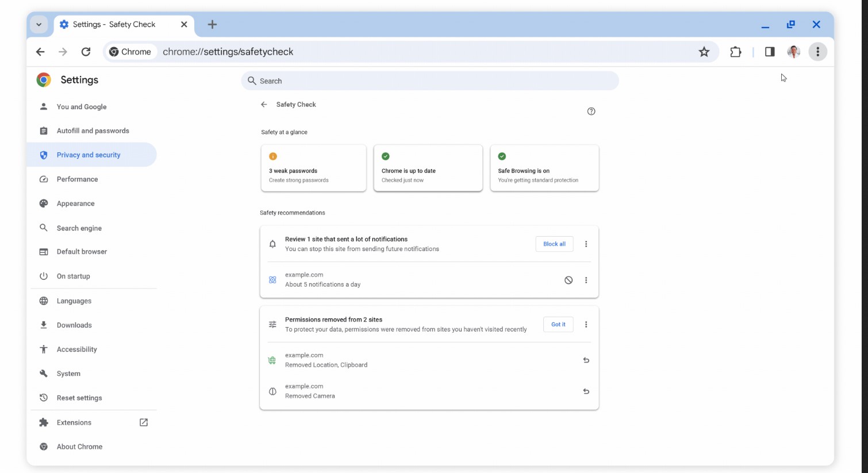Select Autofill and passwords in sidebar
The width and height of the screenshot is (868, 473).
[x=93, y=131]
